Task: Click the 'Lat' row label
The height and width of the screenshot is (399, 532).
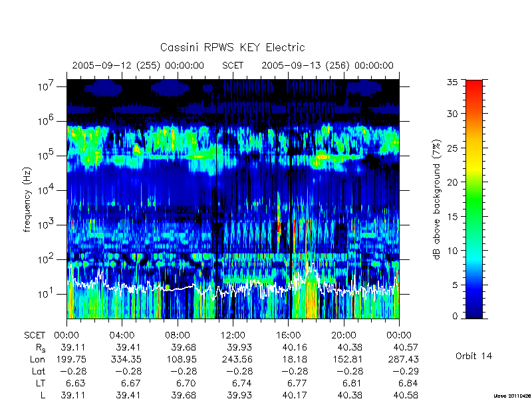Action: pos(39,372)
